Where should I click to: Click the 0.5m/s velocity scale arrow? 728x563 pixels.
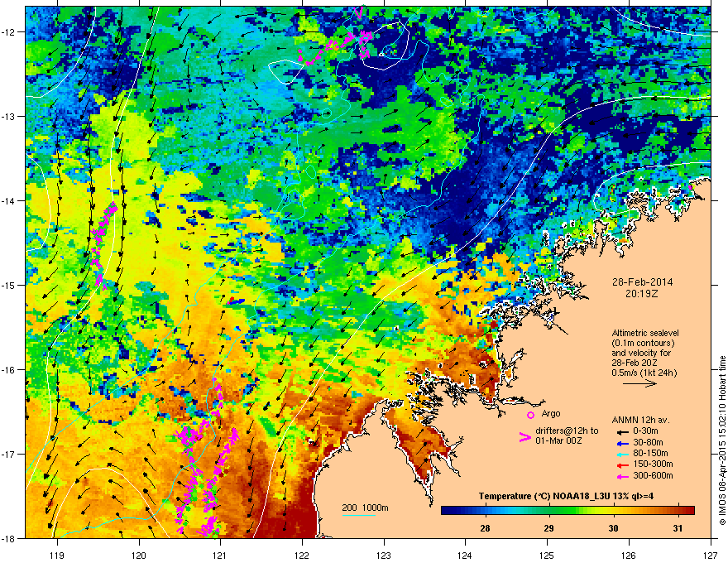click(x=639, y=383)
